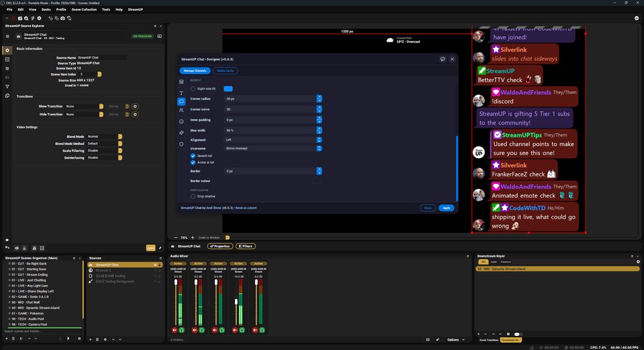
Task: Open the emoji section in Designer sidebar
Action: click(181, 122)
